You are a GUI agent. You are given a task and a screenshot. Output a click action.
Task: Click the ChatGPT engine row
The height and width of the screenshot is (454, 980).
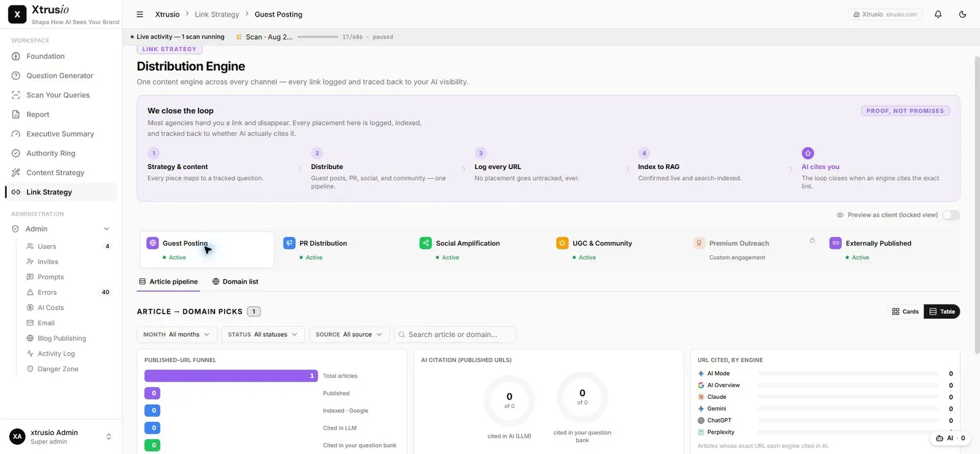825,420
